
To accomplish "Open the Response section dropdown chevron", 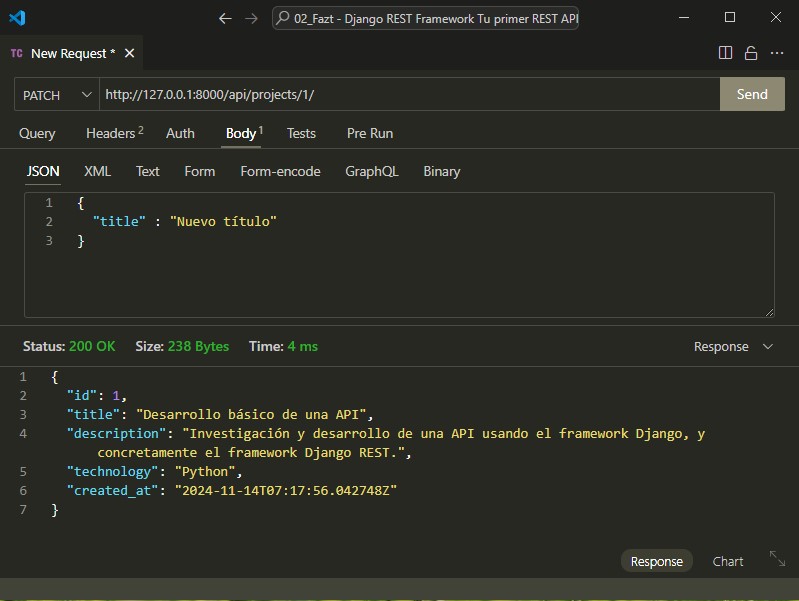I will pos(768,347).
